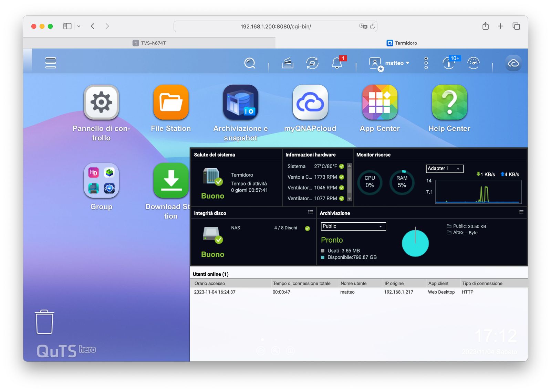
Task: Open the Group app folder
Action: pyautogui.click(x=101, y=180)
